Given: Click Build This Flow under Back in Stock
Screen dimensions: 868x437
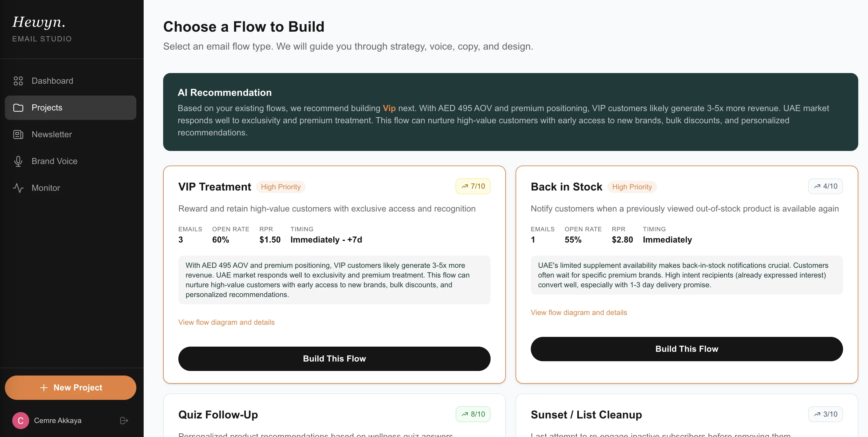Looking at the screenshot, I should pyautogui.click(x=686, y=349).
